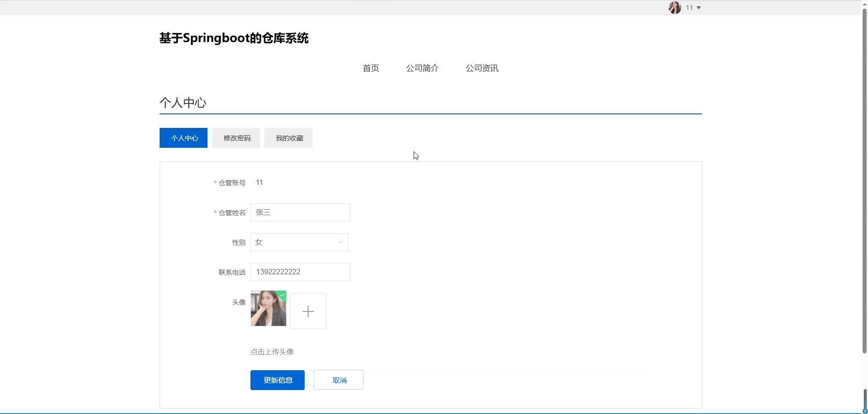Click the green checkmark on avatar thumbnail

(x=283, y=295)
